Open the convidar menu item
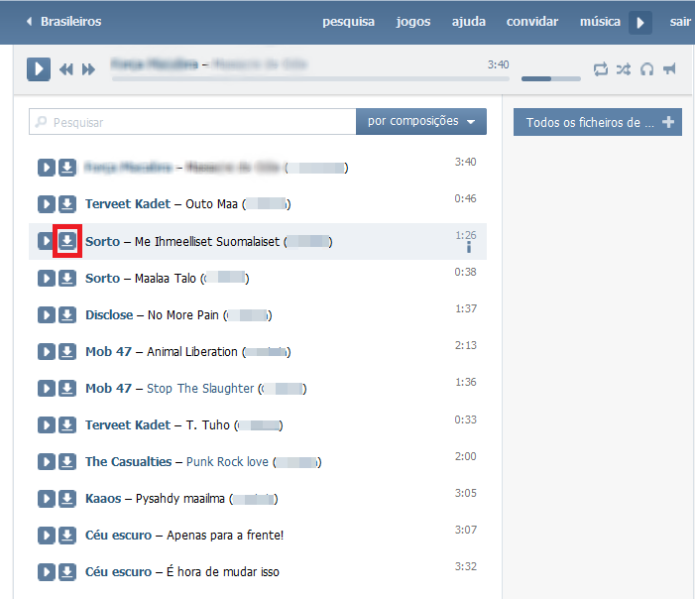The width and height of the screenshot is (695, 599). (532, 22)
